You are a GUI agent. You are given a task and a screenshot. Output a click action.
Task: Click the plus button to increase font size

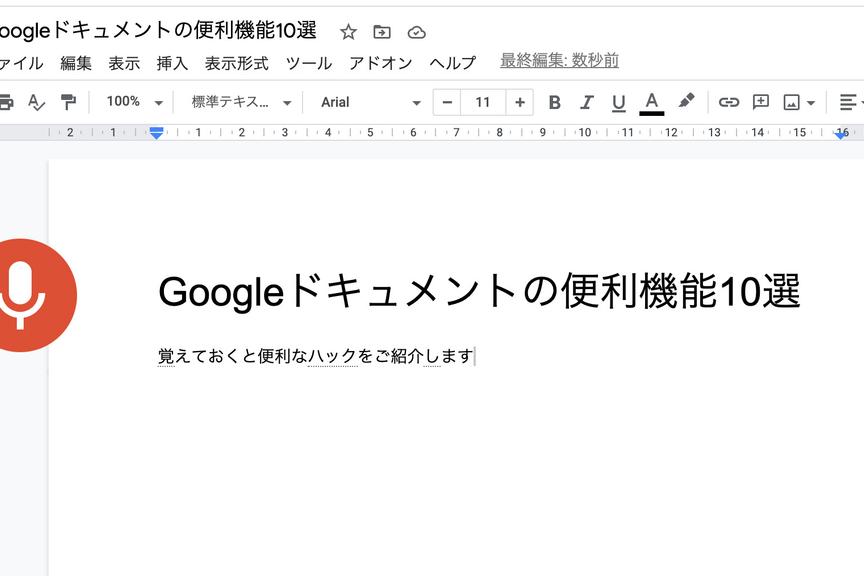tap(520, 102)
